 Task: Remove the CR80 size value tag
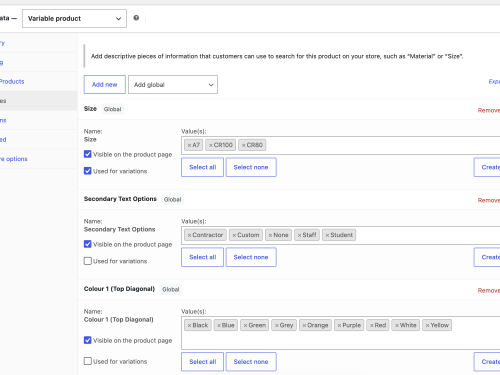click(244, 145)
